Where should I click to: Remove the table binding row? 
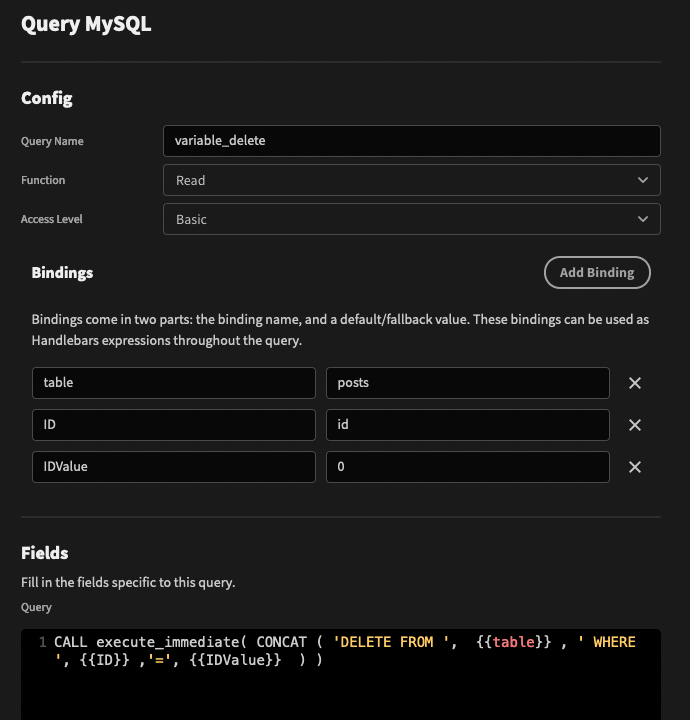(634, 383)
